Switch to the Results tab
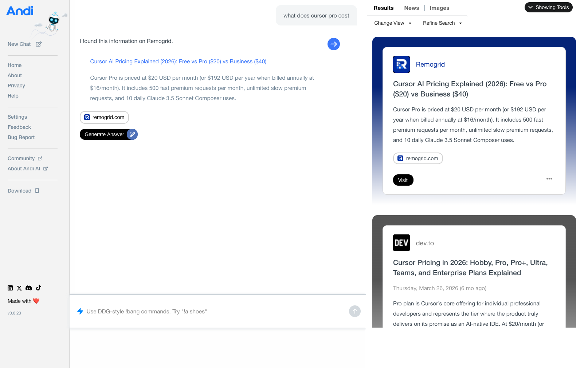Viewport: 588px width, 368px height. 384,8
